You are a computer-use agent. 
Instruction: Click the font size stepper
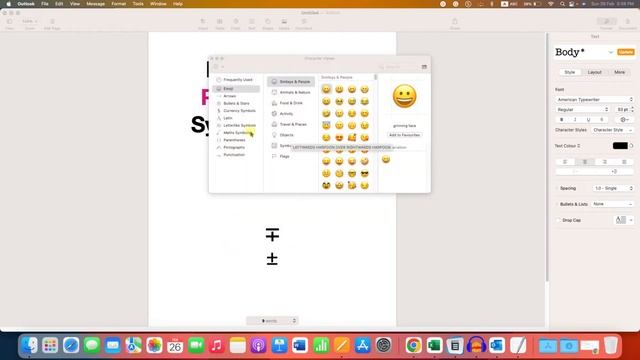tap(632, 109)
